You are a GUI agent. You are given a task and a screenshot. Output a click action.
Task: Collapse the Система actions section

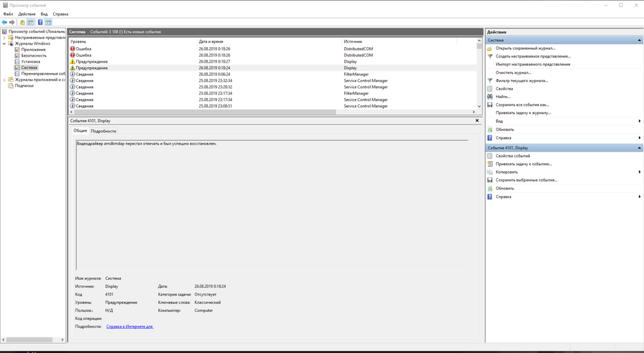639,40
